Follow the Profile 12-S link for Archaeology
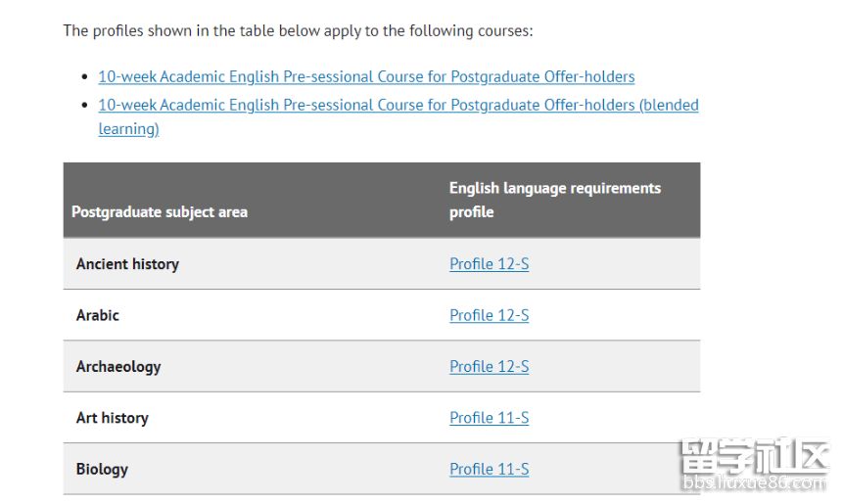 (x=489, y=366)
